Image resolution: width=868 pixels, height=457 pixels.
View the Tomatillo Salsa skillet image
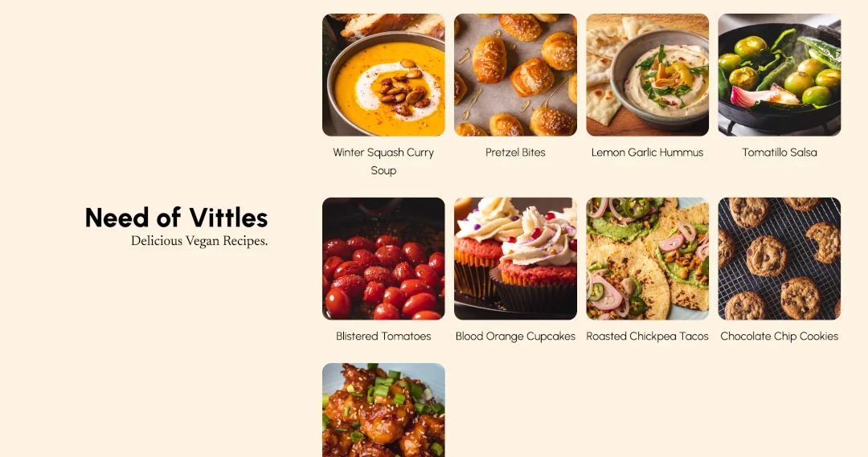point(780,75)
